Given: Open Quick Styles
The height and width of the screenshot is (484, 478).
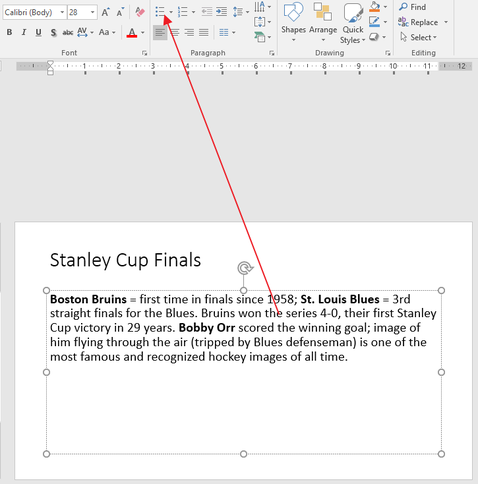Looking at the screenshot, I should 353,23.
